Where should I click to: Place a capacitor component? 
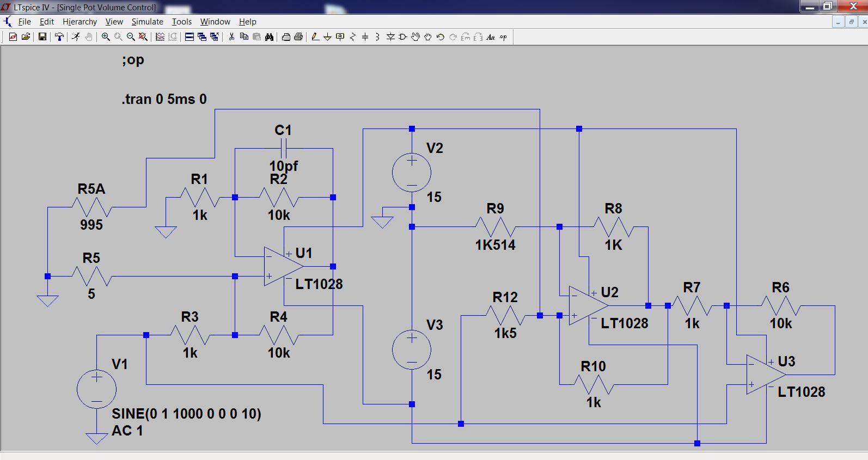pyautogui.click(x=365, y=37)
